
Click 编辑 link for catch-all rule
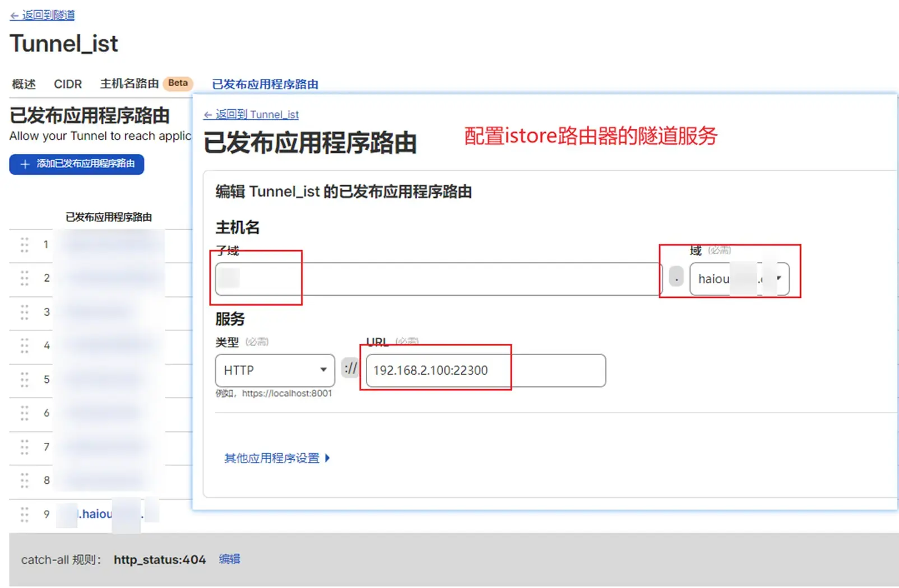click(x=229, y=559)
